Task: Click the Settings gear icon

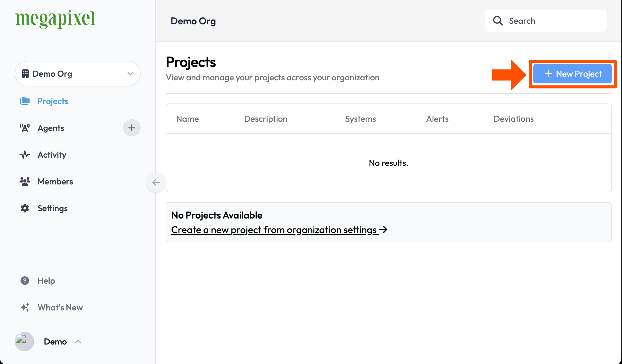Action: [25, 208]
